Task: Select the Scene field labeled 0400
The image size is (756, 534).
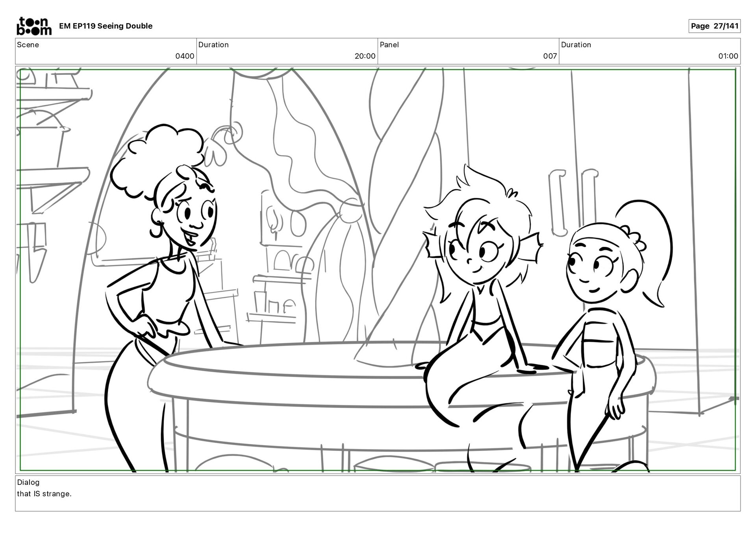Action: 184,56
